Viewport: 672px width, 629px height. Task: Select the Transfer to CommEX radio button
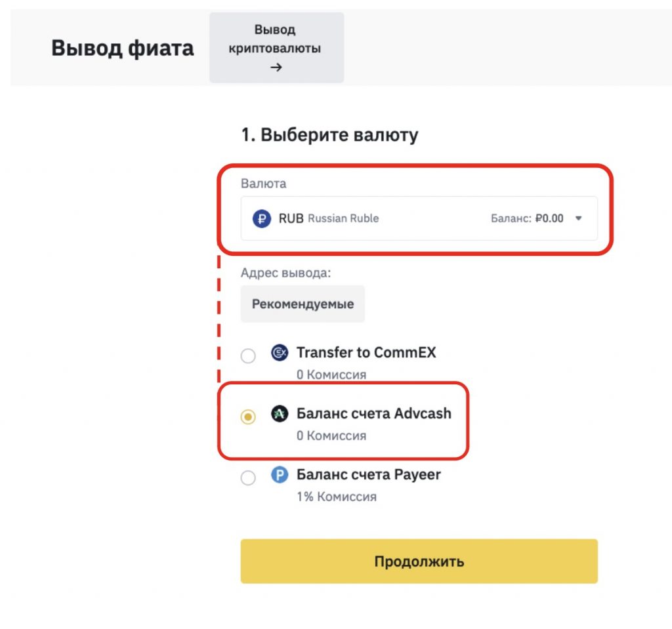point(248,356)
